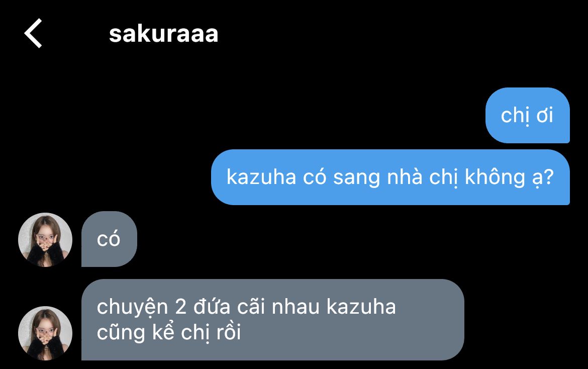
Task: Open the sakuraaa profile from chat title
Action: coord(163,34)
